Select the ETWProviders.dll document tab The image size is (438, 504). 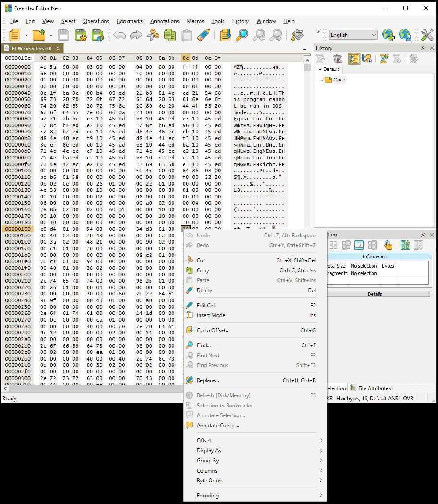(x=31, y=49)
